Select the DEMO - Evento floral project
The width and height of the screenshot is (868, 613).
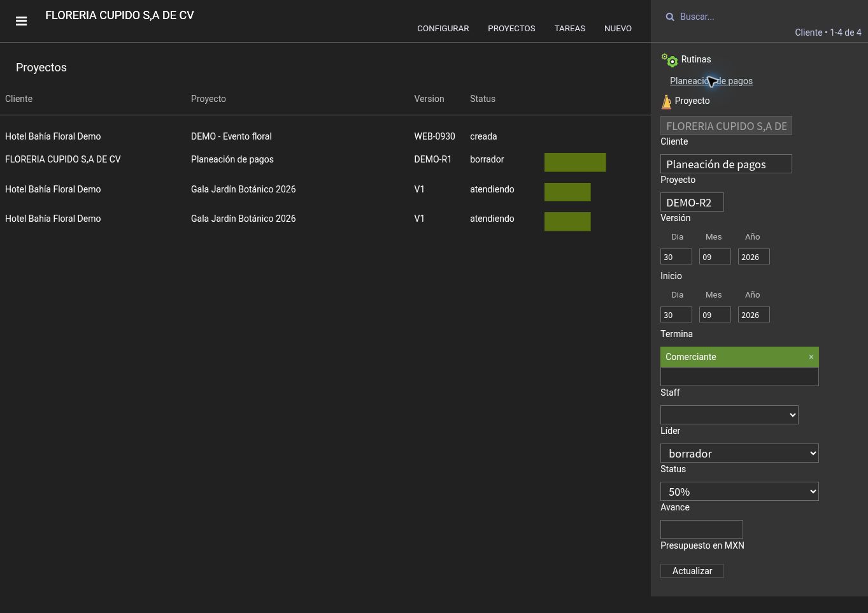pyautogui.click(x=231, y=136)
